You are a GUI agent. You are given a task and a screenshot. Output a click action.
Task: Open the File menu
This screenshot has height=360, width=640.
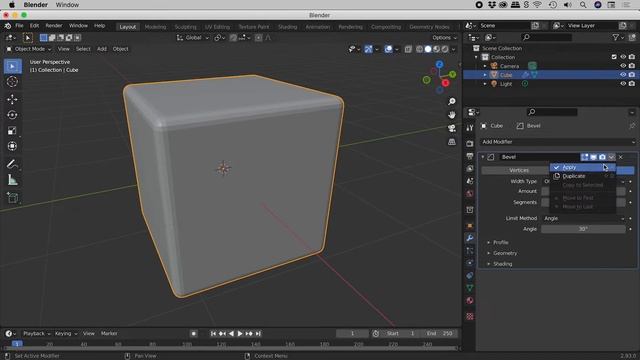coord(19,26)
